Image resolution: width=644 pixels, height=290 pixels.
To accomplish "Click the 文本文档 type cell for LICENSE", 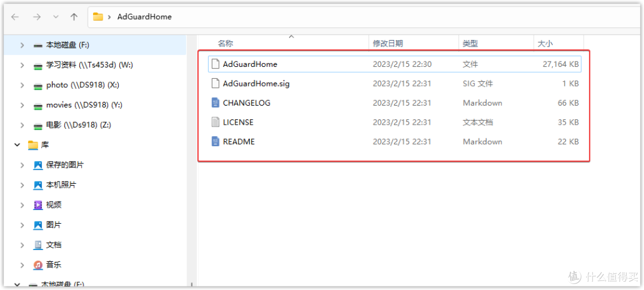I will click(478, 122).
